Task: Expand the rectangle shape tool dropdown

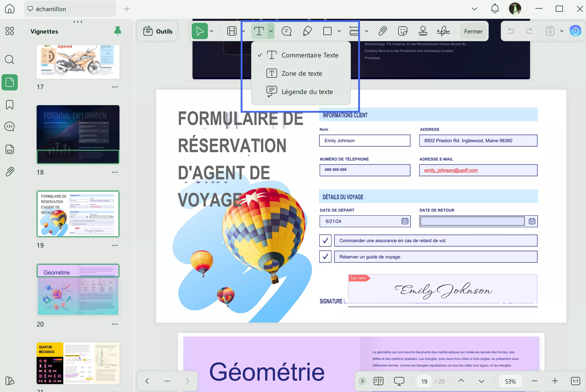Action: [339, 31]
